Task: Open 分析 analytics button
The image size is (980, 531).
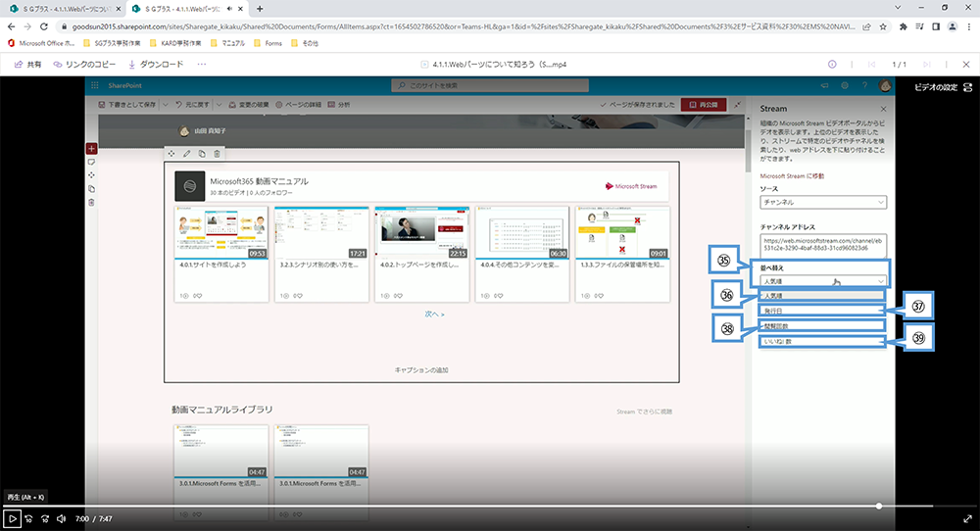Action: point(339,105)
